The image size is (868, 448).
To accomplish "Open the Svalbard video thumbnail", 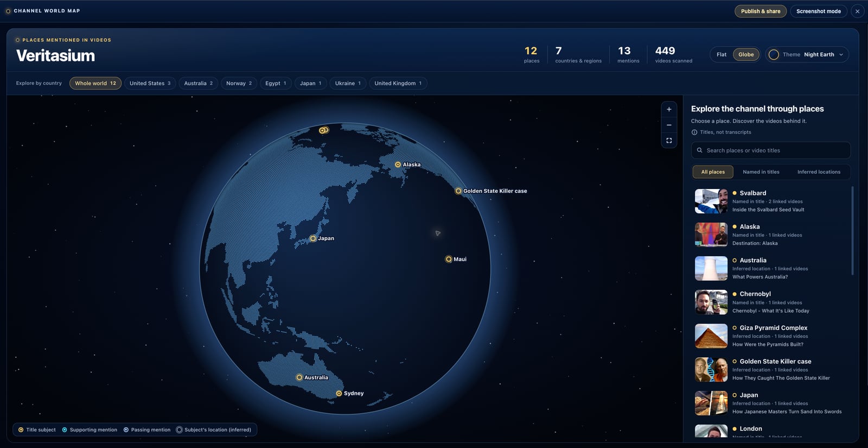I will 711,201.
